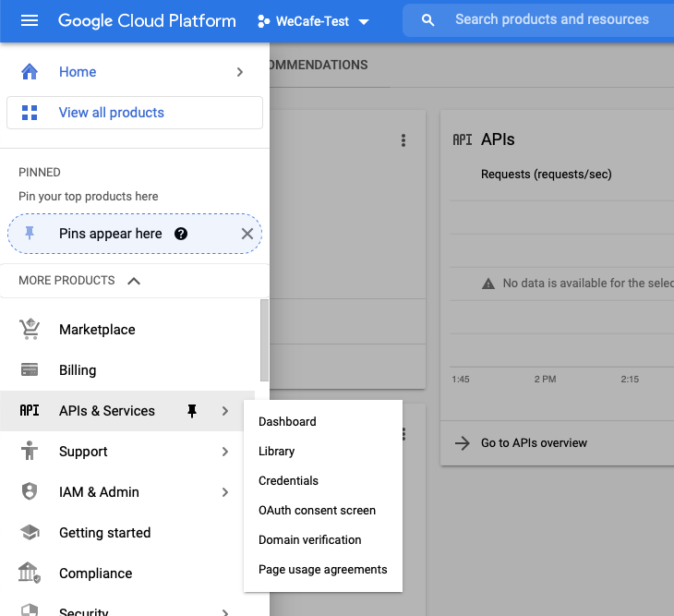Click the View all products button
The height and width of the screenshot is (616, 674).
pyautogui.click(x=135, y=113)
